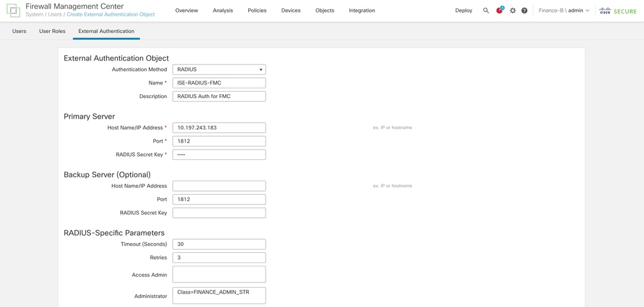Click the Administrator box with Class=FINANCE_ADMIN_STR
This screenshot has height=307, width=644.
point(219,296)
